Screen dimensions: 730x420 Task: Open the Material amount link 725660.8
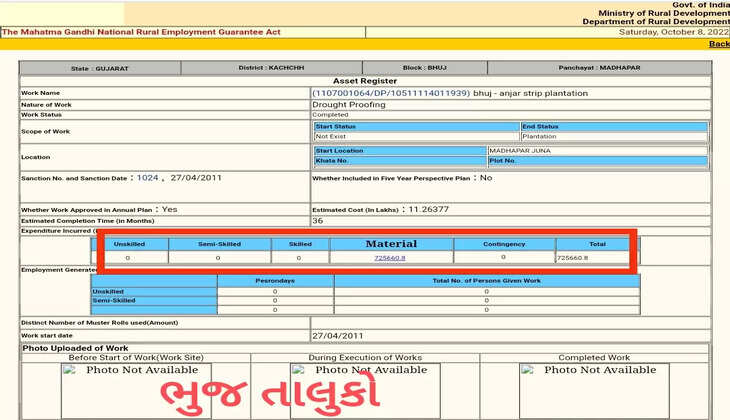pos(390,258)
